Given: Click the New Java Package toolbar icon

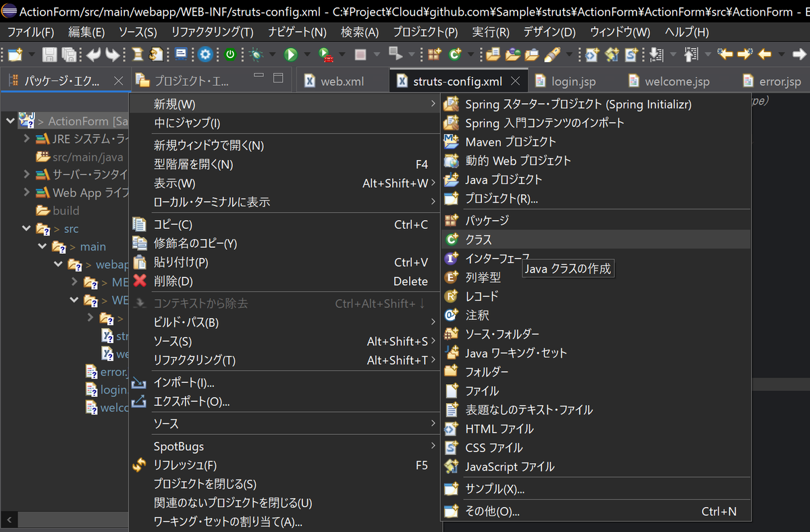Looking at the screenshot, I should click(434, 55).
